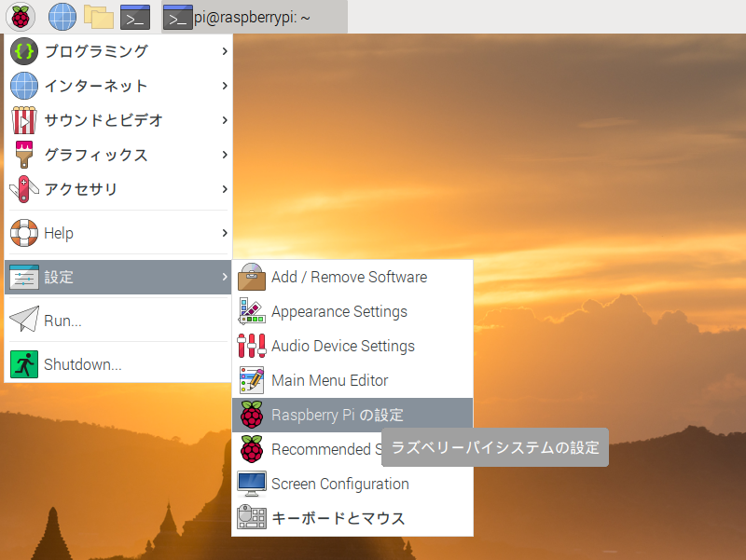The image size is (746, 560).
Task: Expand the アクセサリ submenu arrow
Action: [225, 189]
